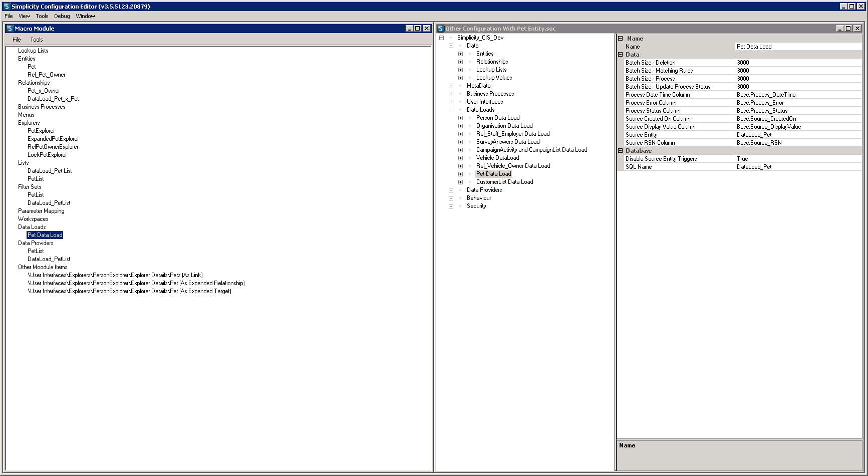Select PetExplorer in Explorers list

click(41, 131)
